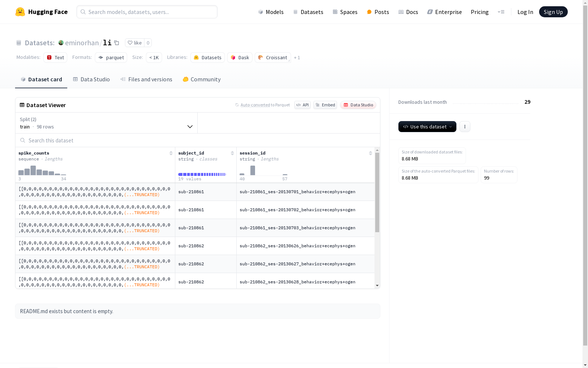Screen dimensions: 588x368
Task: Open the Use this dataset dropdown
Action: point(427,127)
